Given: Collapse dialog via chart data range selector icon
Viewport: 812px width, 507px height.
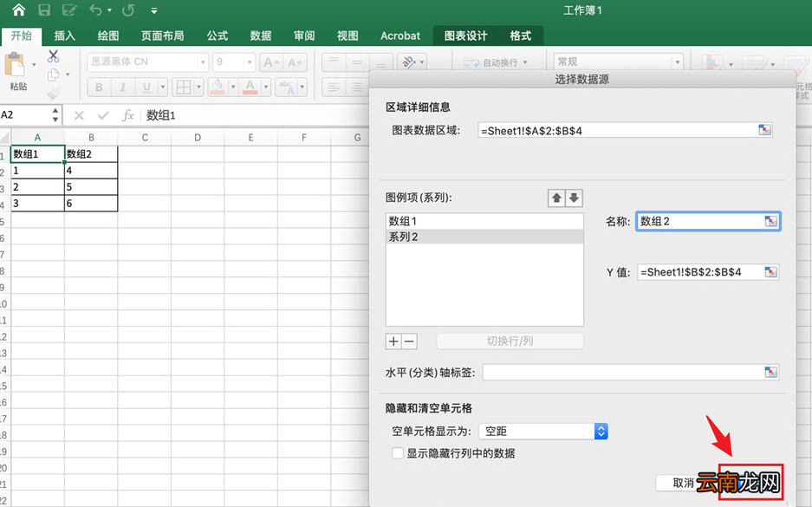Looking at the screenshot, I should coord(765,130).
